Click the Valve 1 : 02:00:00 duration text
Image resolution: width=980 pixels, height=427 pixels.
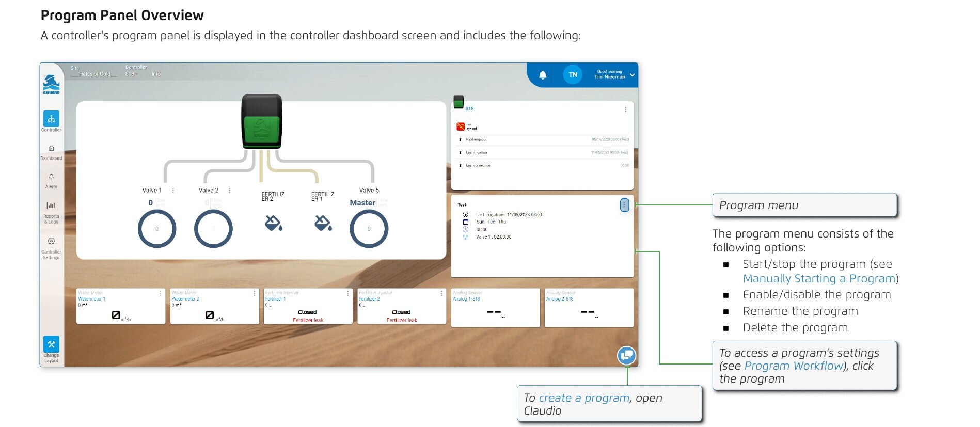click(x=494, y=237)
